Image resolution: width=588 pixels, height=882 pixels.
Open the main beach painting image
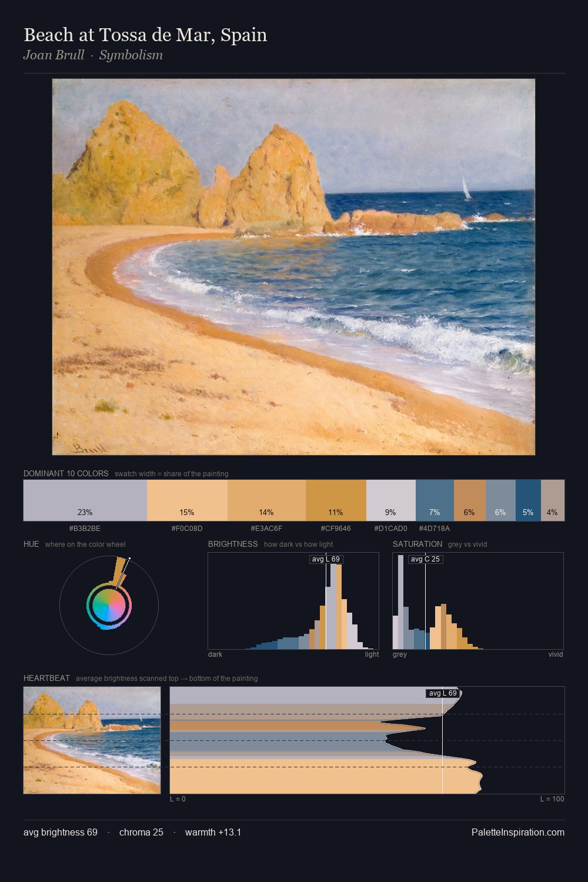pos(293,267)
